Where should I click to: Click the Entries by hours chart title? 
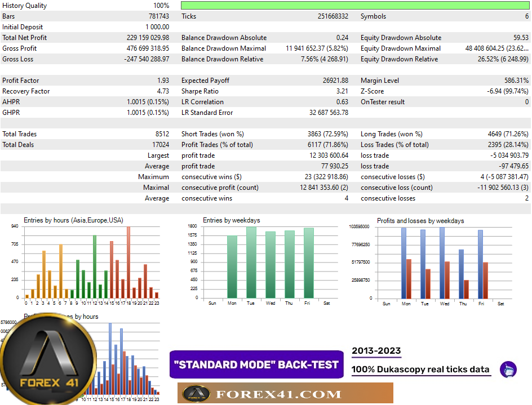click(73, 220)
